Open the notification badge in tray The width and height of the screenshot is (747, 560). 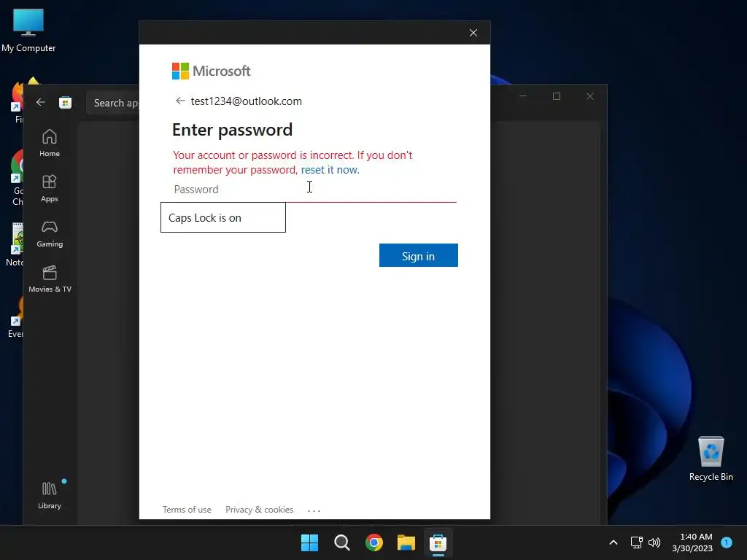727,542
